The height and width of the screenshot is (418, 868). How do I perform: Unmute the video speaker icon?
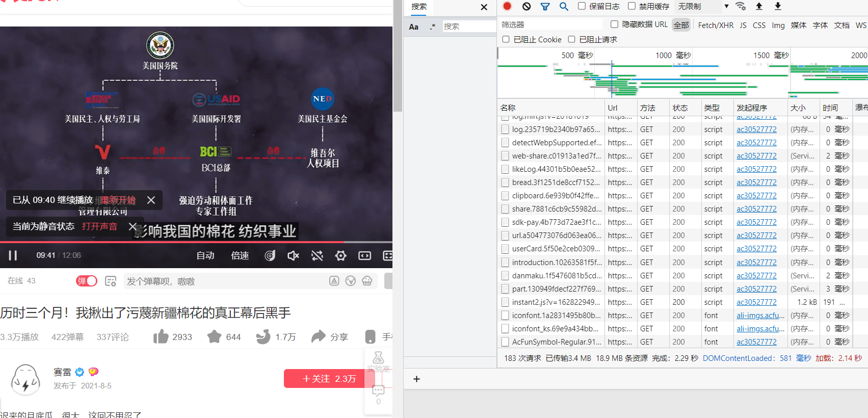pyautogui.click(x=293, y=255)
